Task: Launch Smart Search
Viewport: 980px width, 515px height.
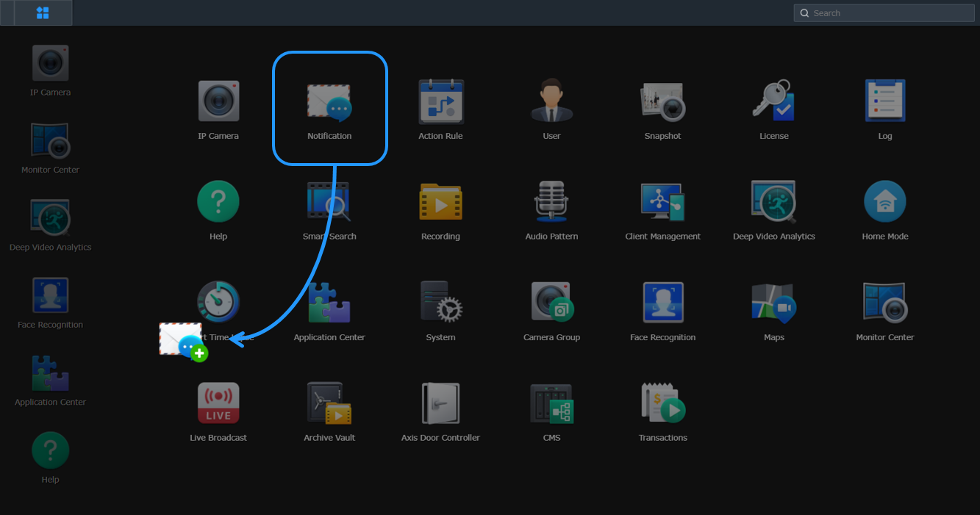Action: [329, 201]
